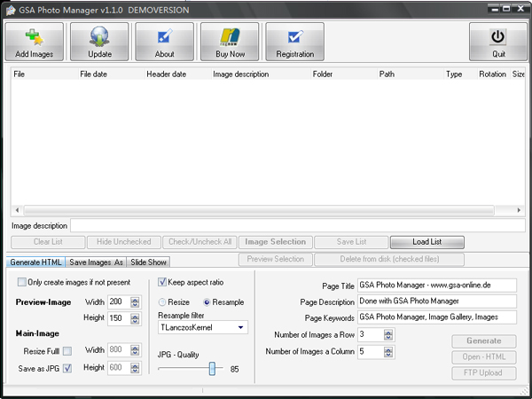Switch to the Slide Show tab
Screen dimensions: 532x399
148,262
